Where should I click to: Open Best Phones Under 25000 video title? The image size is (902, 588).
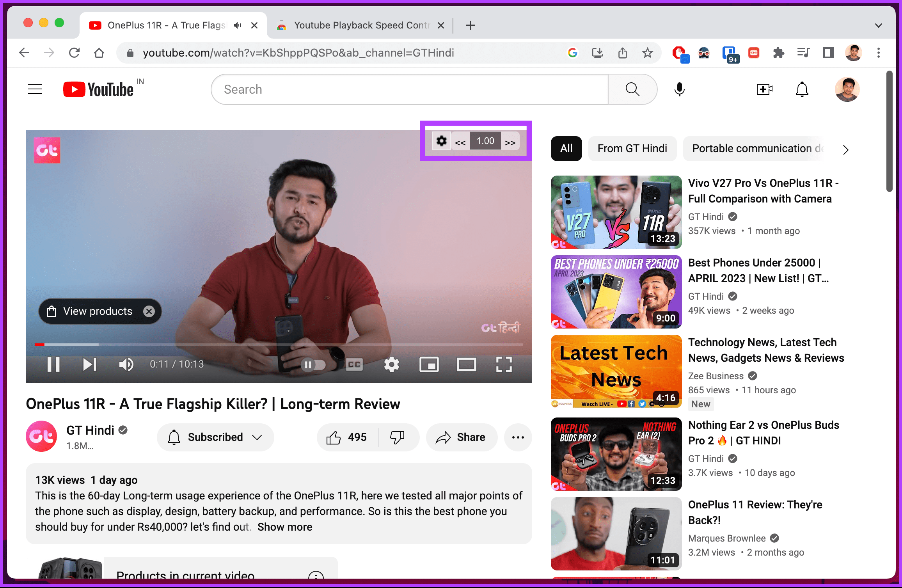(x=758, y=270)
